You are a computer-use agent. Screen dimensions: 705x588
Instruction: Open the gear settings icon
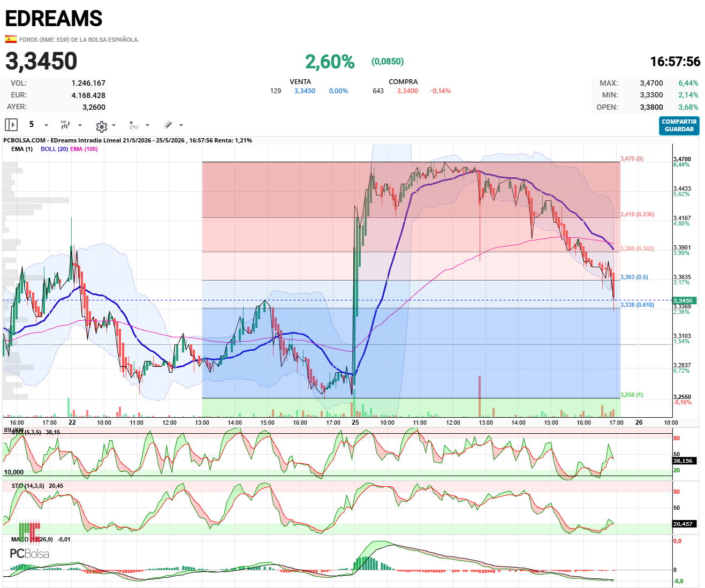101,126
